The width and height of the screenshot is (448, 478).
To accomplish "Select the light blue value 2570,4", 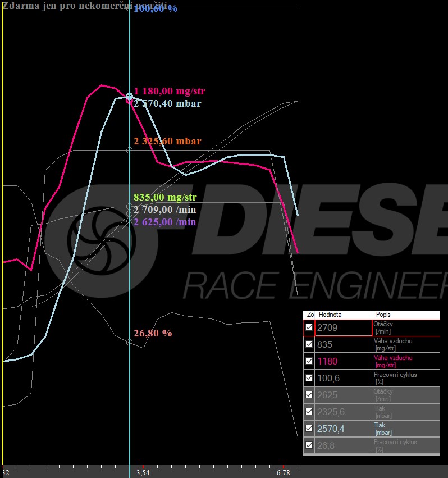I will [x=343, y=429].
